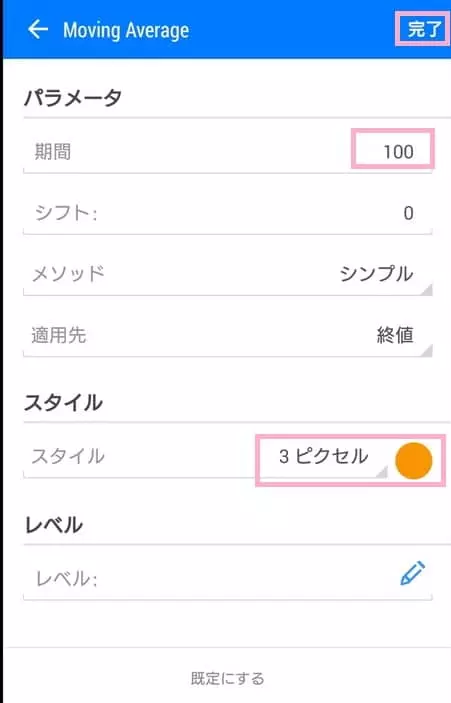
Task: Open the メソッド dropdown showing シンプル
Action: point(376,273)
